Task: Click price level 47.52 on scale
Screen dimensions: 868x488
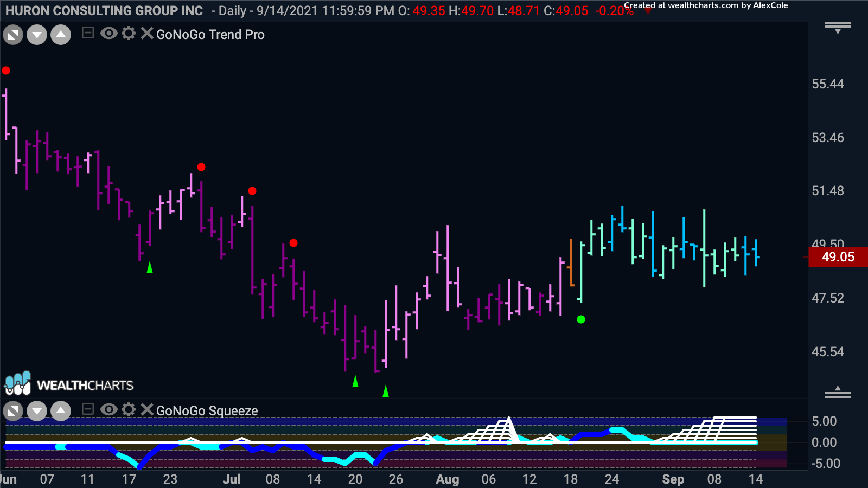Action: click(828, 298)
